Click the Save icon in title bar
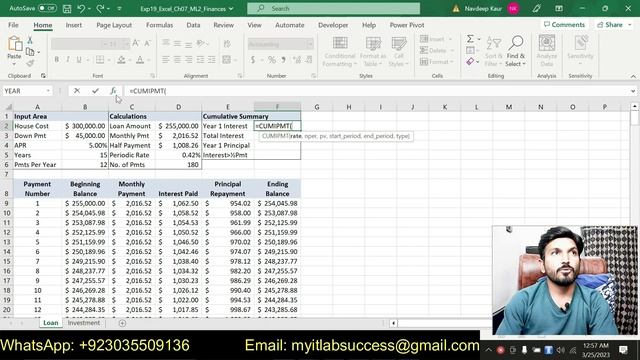 click(67, 9)
